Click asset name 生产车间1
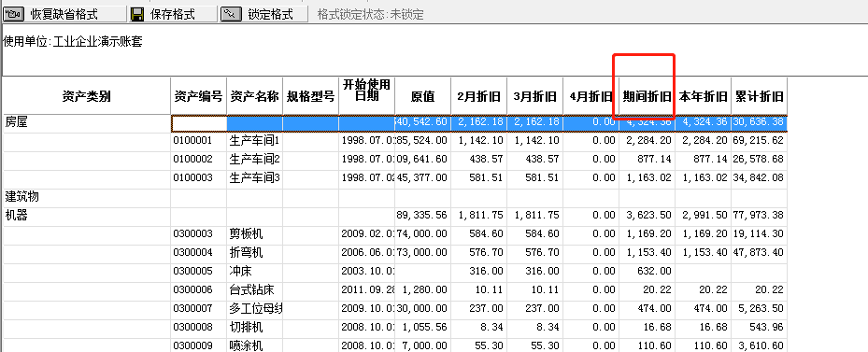Screen dimensions: 868x352 255,141
